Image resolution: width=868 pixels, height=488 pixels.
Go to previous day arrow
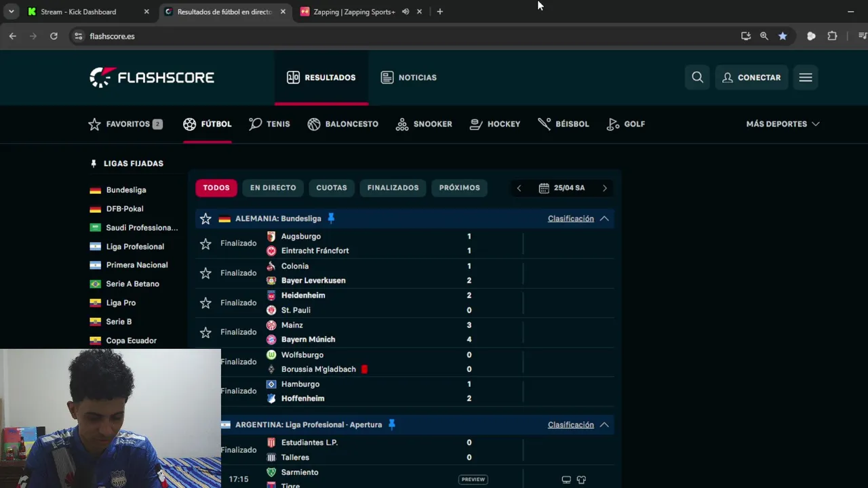pos(519,188)
